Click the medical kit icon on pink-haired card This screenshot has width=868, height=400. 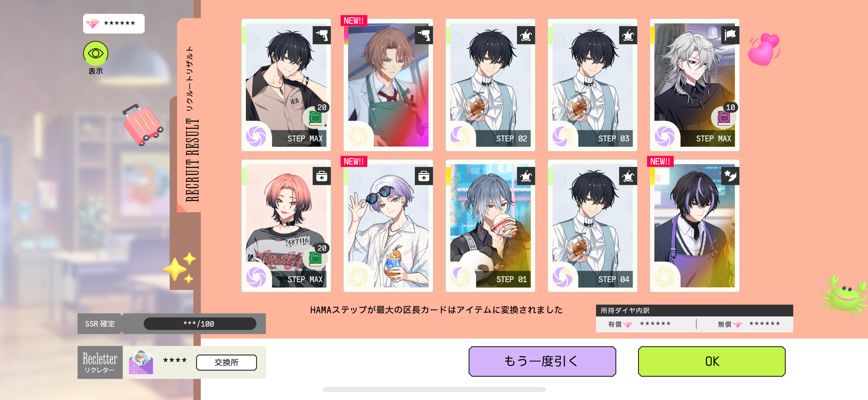click(322, 176)
